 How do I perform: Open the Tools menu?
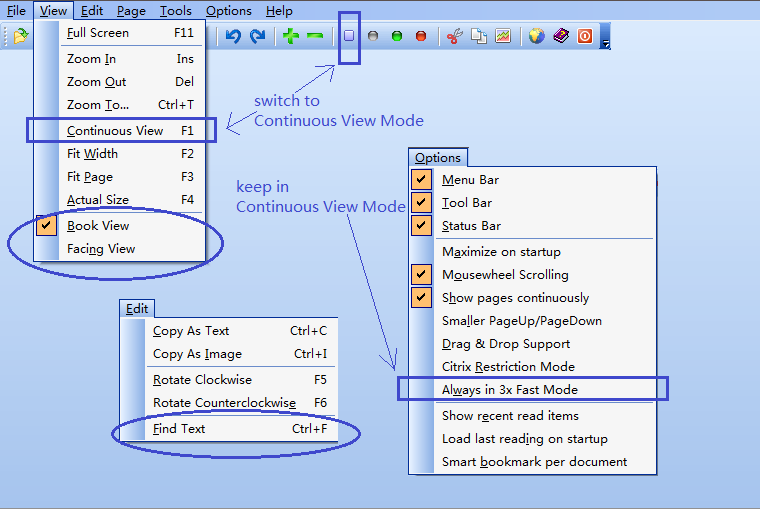click(175, 11)
